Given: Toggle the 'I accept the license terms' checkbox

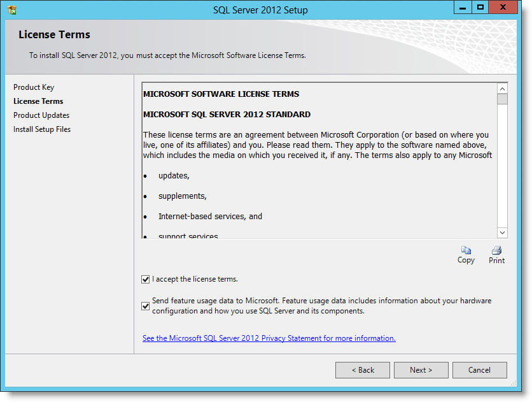Looking at the screenshot, I should click(145, 280).
